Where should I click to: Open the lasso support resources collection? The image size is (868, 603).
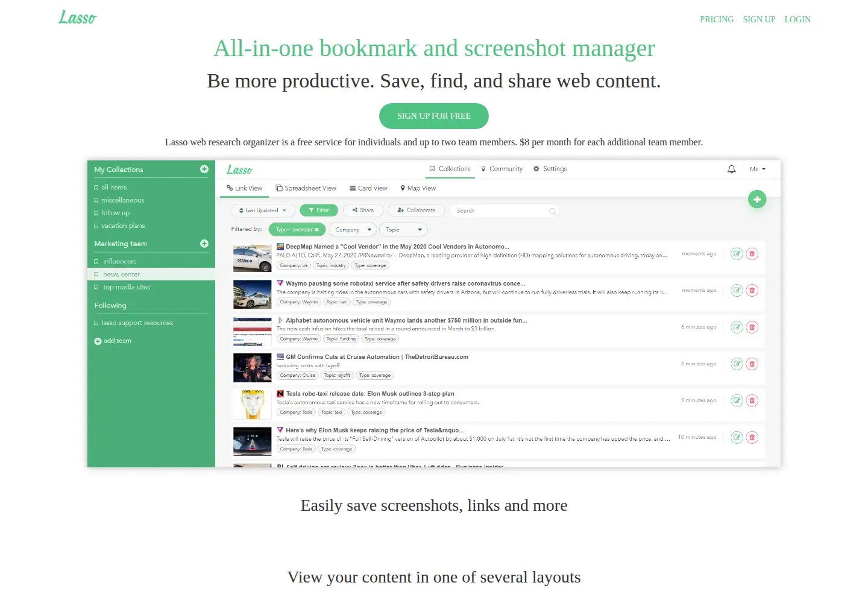[133, 323]
